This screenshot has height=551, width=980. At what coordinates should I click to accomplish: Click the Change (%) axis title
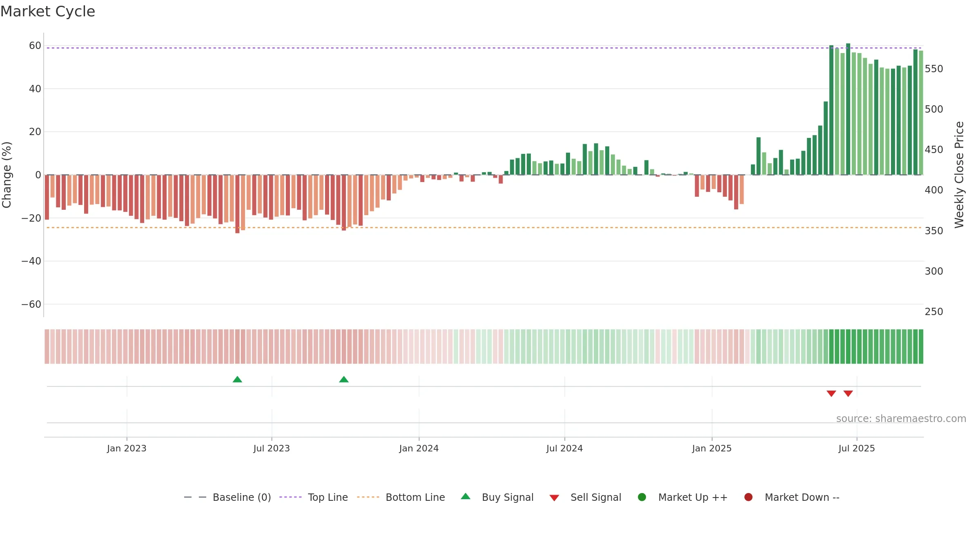coord(7,175)
